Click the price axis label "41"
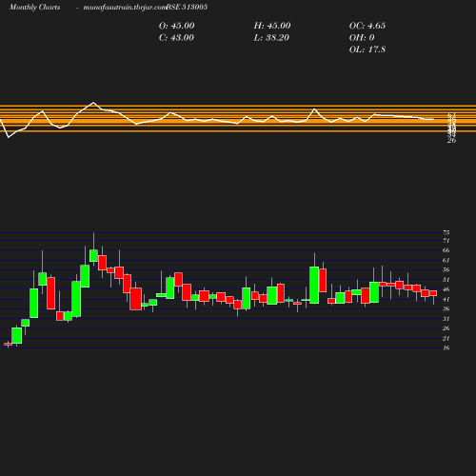 coord(446,300)
